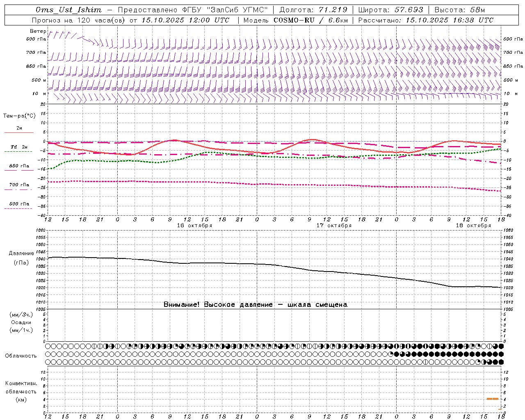Screen dimensions: 525x420
Task: Click the pink dash-dot 700 гПа legend line
Action: coord(18,189)
